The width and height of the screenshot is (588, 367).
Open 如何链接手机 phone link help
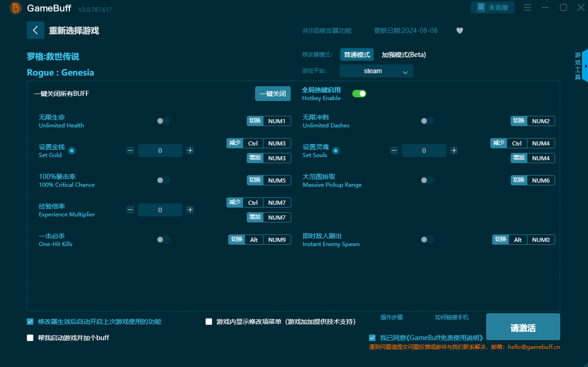pyautogui.click(x=452, y=317)
